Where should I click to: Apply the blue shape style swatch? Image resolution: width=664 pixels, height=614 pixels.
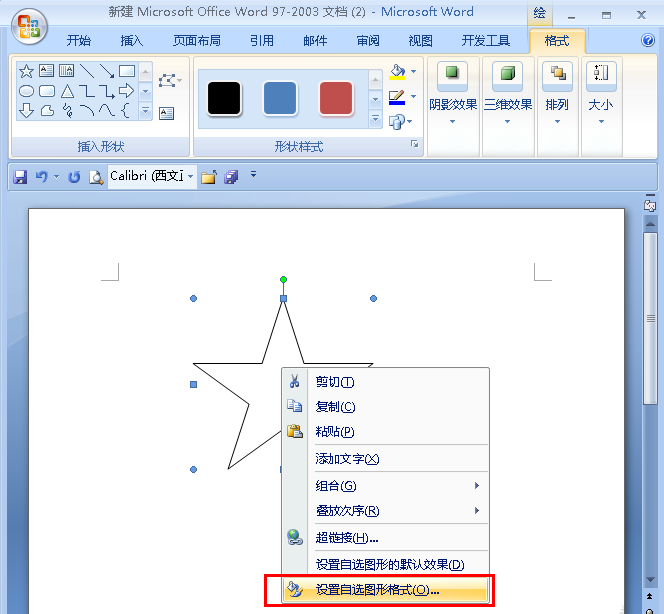pos(279,98)
